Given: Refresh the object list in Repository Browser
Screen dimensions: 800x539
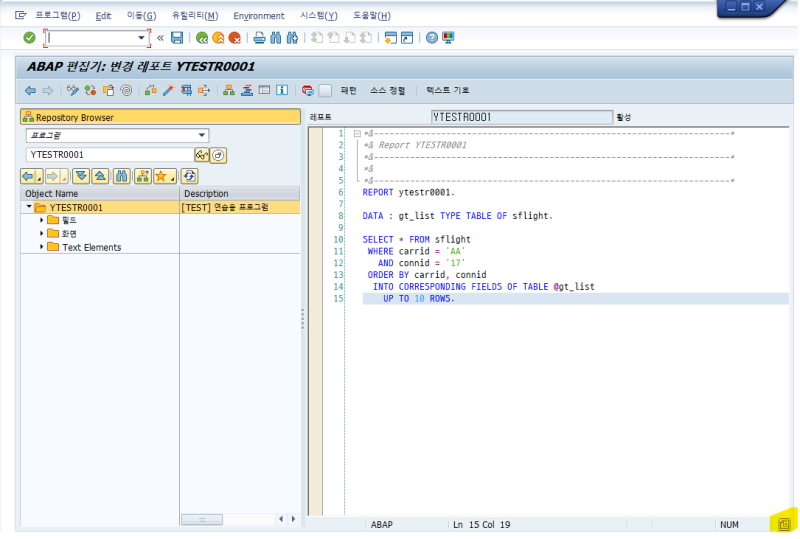Looking at the screenshot, I should click(x=189, y=177).
